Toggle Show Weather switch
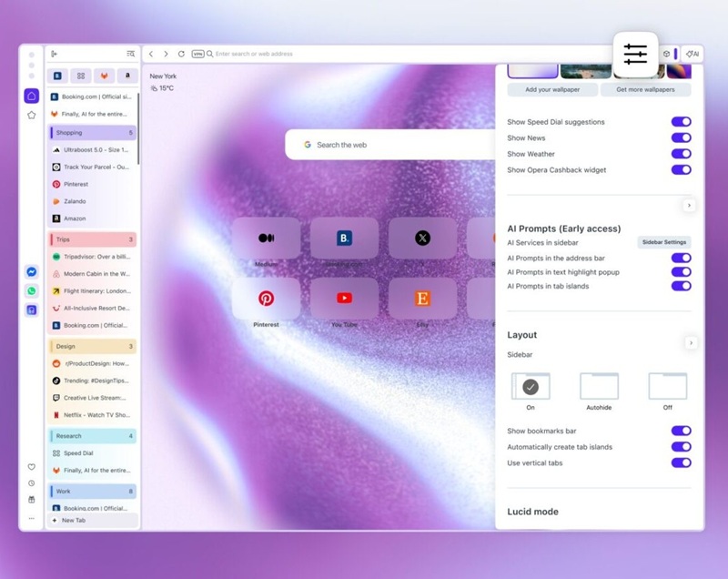 point(681,154)
